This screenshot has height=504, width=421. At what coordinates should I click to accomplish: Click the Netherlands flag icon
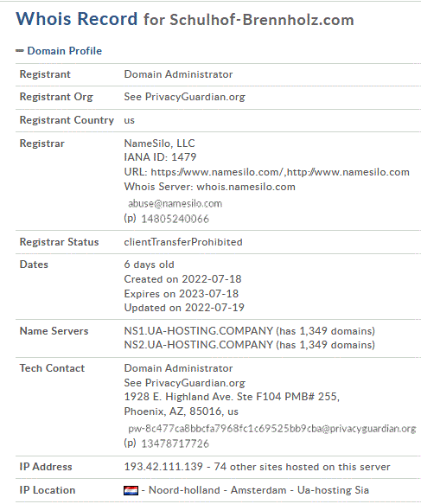131,490
